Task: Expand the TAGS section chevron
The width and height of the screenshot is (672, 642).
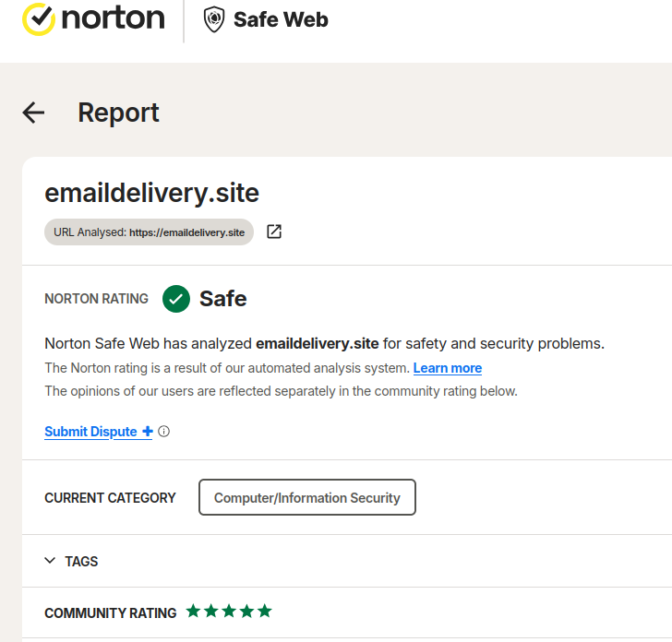Action: pos(50,561)
